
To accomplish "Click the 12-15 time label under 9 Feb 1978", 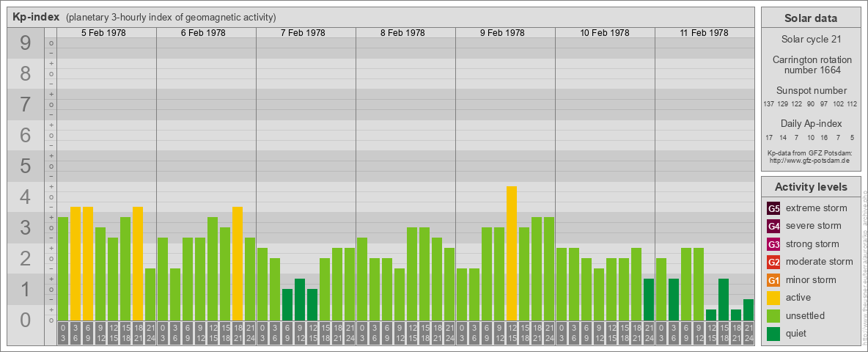I will click(x=512, y=333).
